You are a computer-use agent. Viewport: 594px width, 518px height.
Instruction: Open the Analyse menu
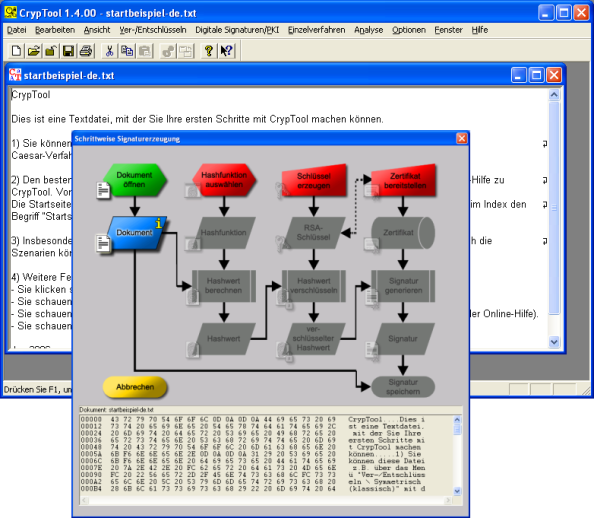click(369, 30)
